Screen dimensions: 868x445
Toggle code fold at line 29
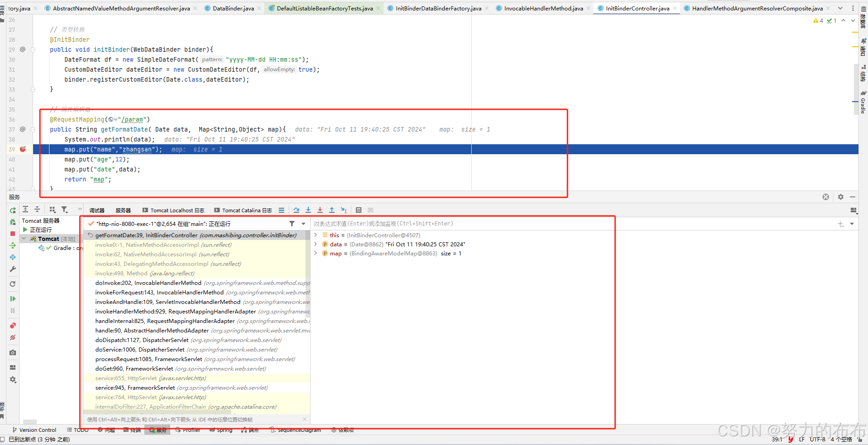[x=33, y=49]
